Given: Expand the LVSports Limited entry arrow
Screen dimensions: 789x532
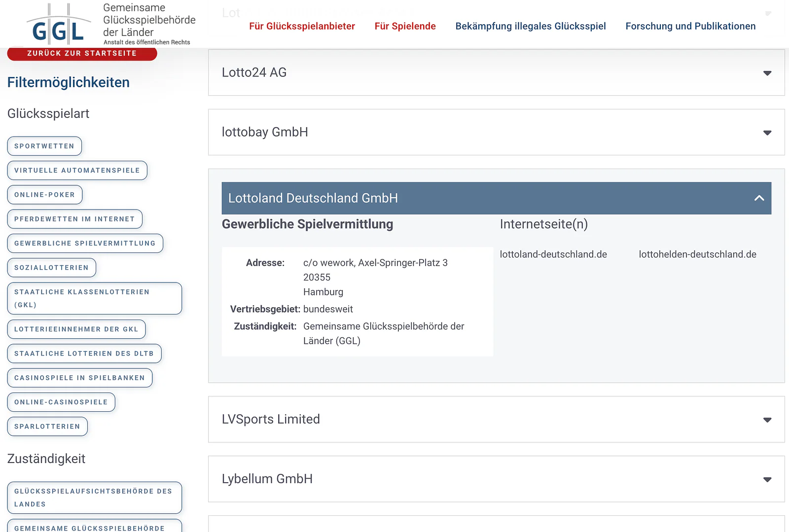Looking at the screenshot, I should (x=767, y=420).
